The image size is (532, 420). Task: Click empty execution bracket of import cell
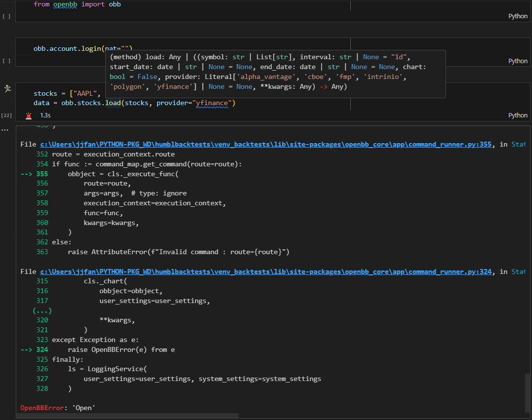click(6, 16)
